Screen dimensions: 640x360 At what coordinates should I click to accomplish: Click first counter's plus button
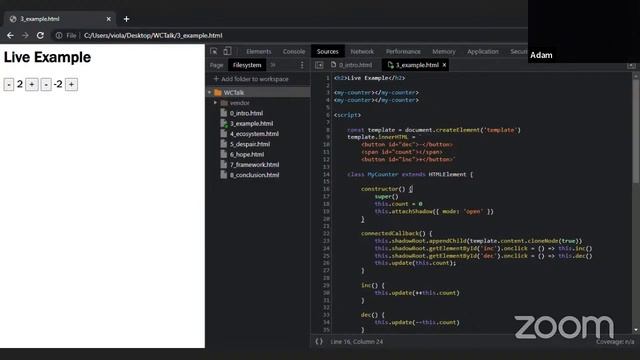tap(32, 84)
